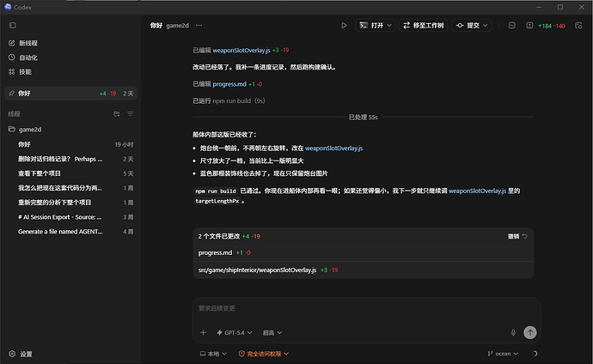Open progress.md link in 已编辑 line

coord(229,84)
